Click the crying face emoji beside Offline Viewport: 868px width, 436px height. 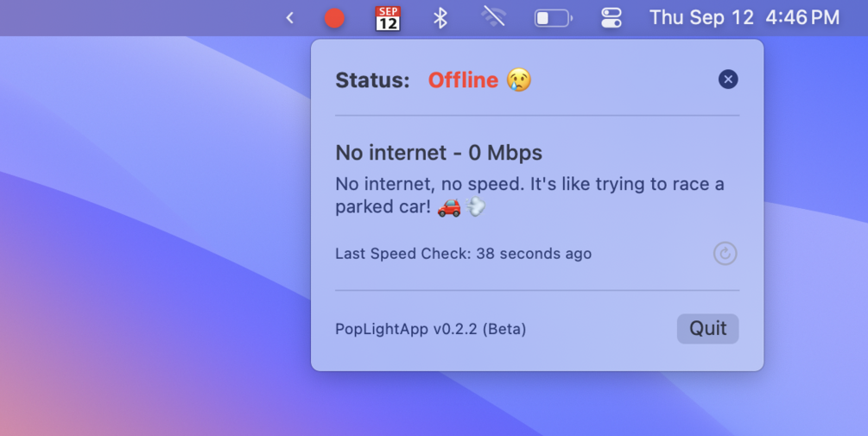(x=519, y=79)
